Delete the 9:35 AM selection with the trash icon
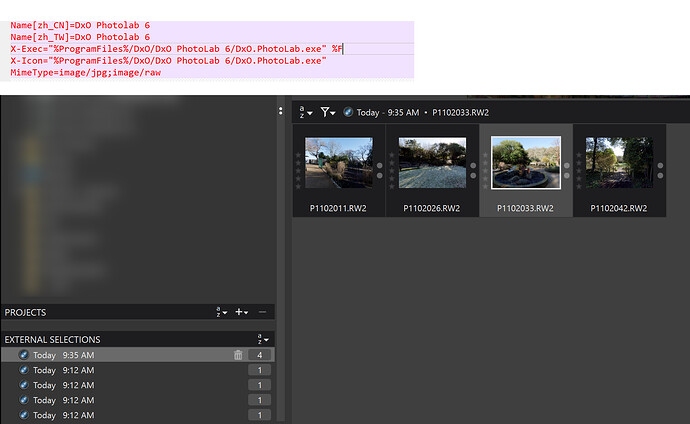Image resolution: width=690 pixels, height=424 pixels. [238, 355]
